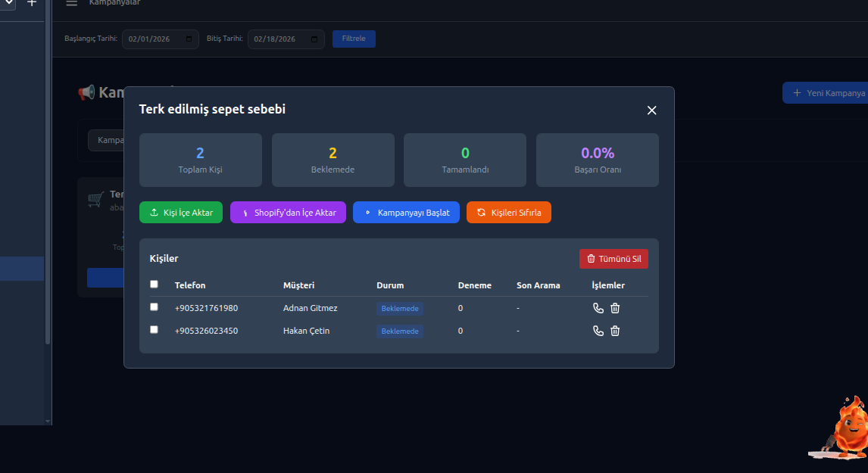Delete Hakan Çetin row via trash icon

tap(614, 331)
